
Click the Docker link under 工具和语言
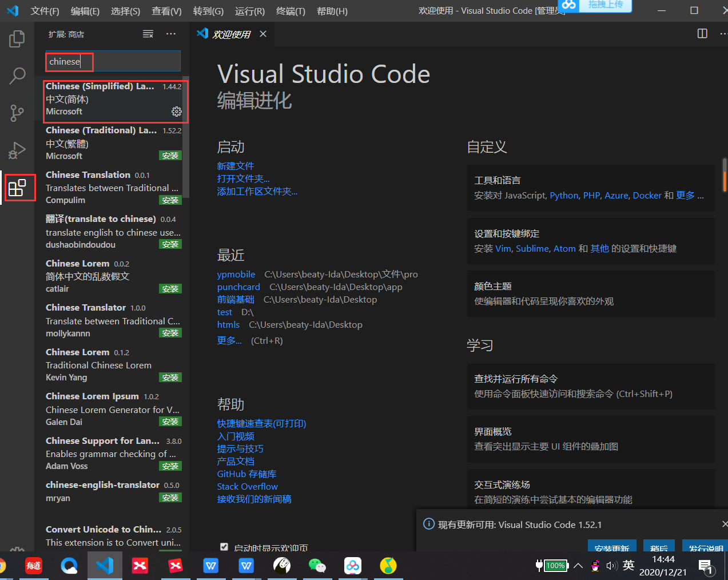(x=647, y=195)
